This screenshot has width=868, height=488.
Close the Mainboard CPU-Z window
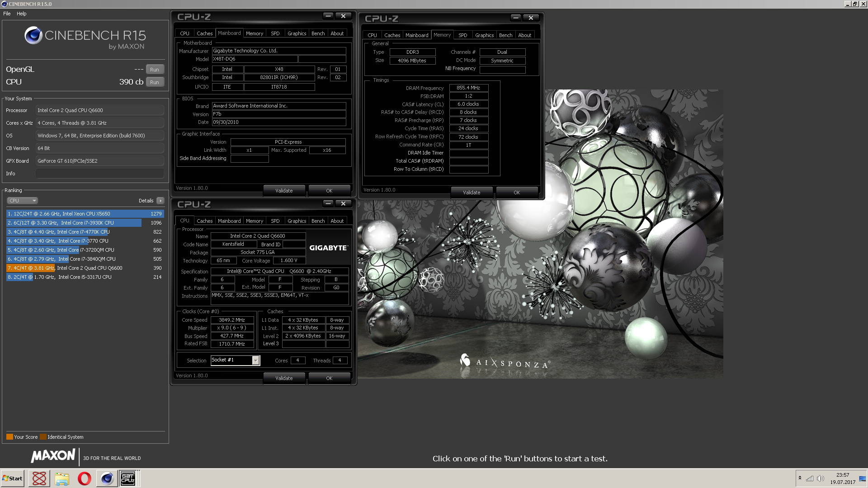click(344, 16)
